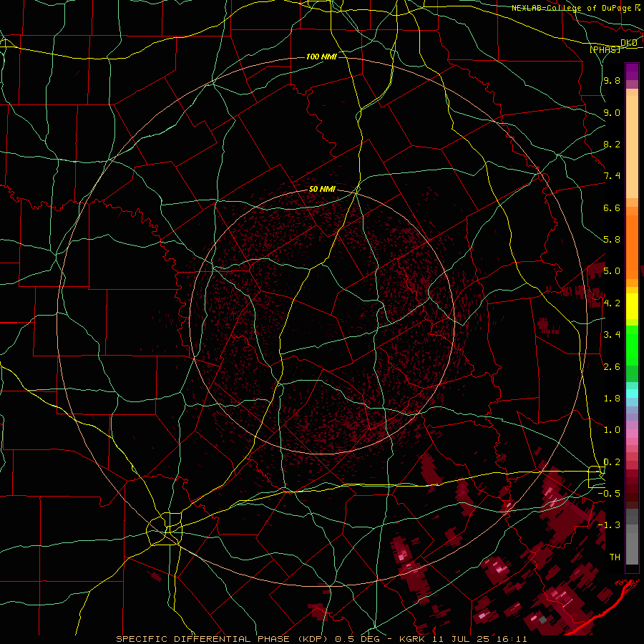This screenshot has height=644, width=644.
Task: Click the '1.8' color scale value
Action: 612,399
